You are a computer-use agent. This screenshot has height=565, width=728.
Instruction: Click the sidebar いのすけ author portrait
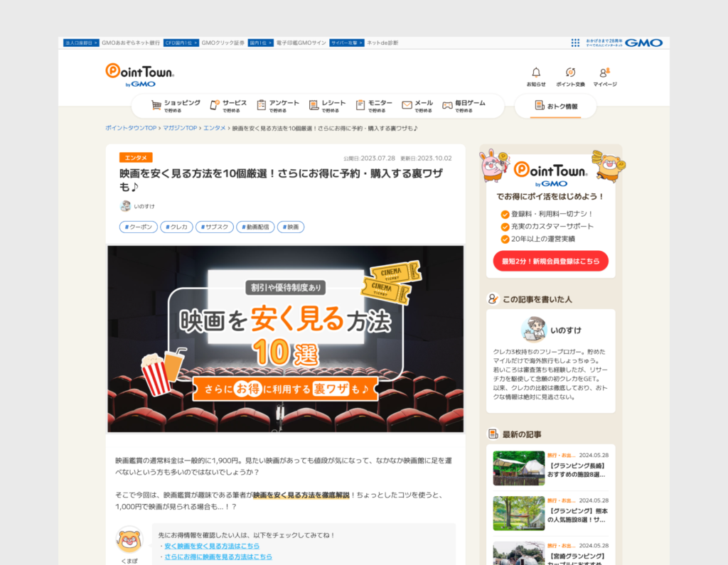(x=533, y=330)
